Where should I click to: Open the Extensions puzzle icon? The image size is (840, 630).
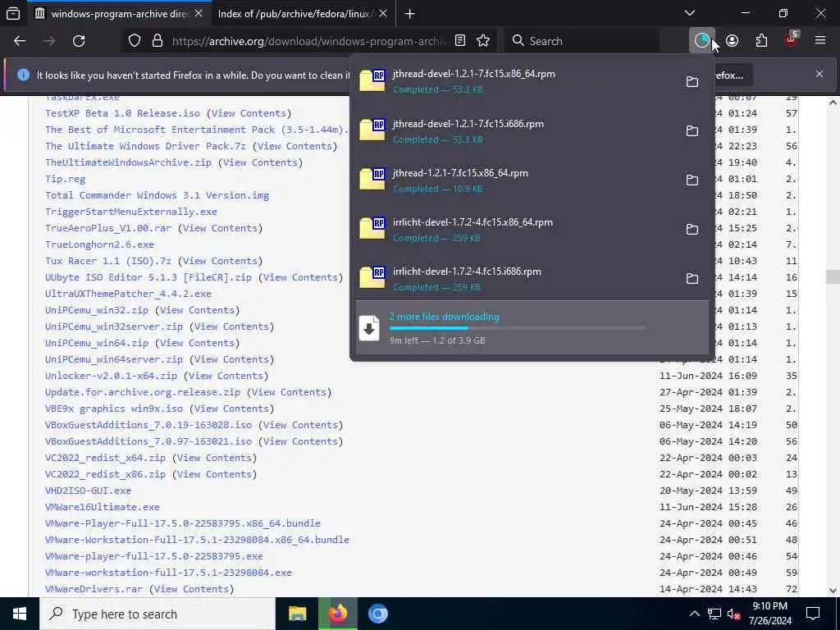[762, 41]
